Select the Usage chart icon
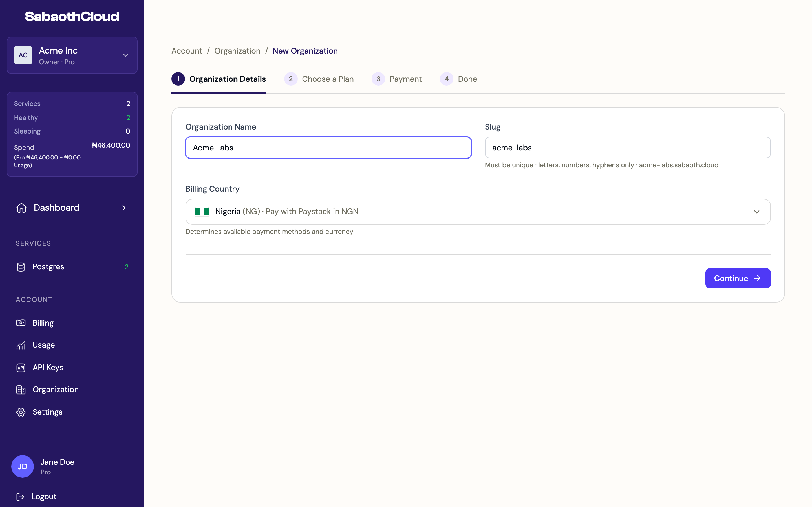The height and width of the screenshot is (507, 812). (21, 345)
